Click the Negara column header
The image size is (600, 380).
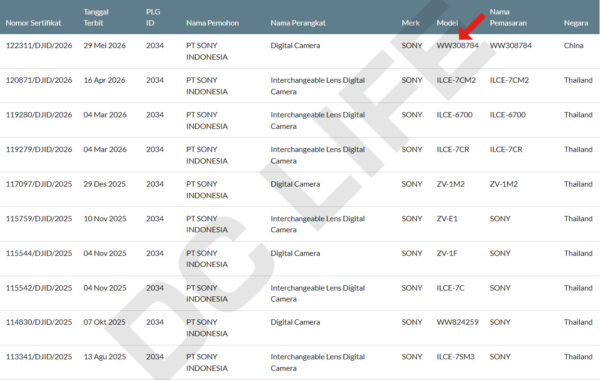tap(576, 23)
